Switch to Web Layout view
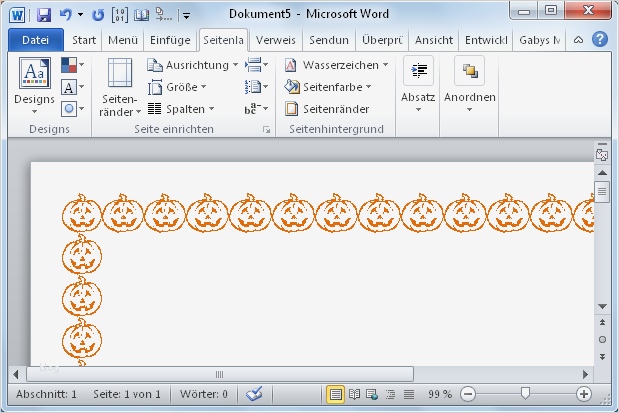This screenshot has height=413, width=619. [x=371, y=394]
